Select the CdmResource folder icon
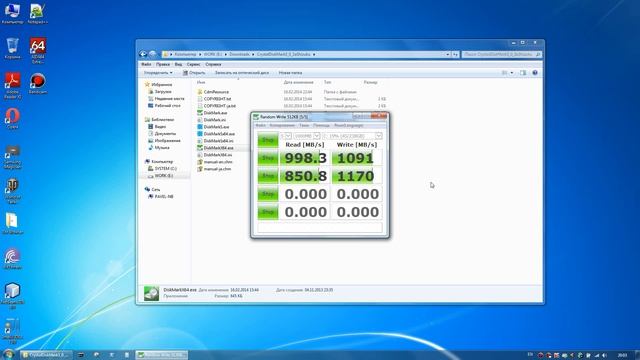The image size is (640, 360). [200, 92]
